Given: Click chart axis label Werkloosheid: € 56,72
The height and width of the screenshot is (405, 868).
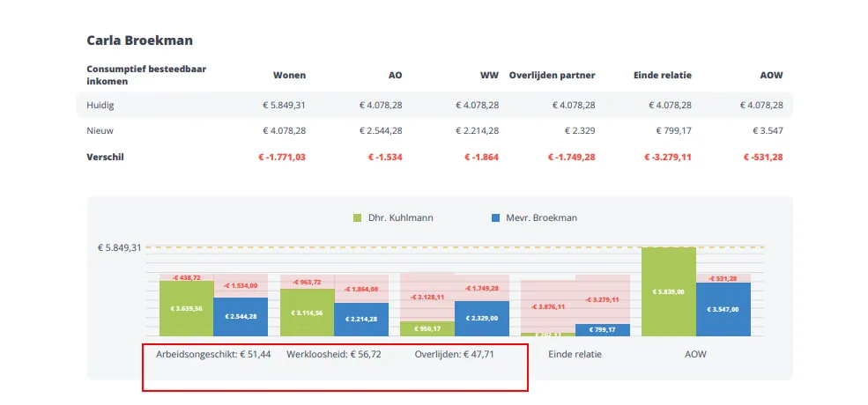Looking at the screenshot, I should (x=334, y=354).
